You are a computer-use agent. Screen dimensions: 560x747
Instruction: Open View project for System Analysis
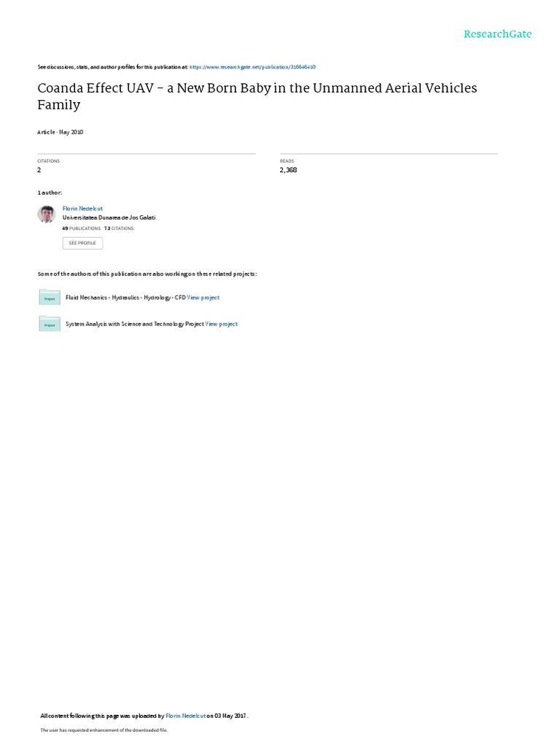(222, 324)
